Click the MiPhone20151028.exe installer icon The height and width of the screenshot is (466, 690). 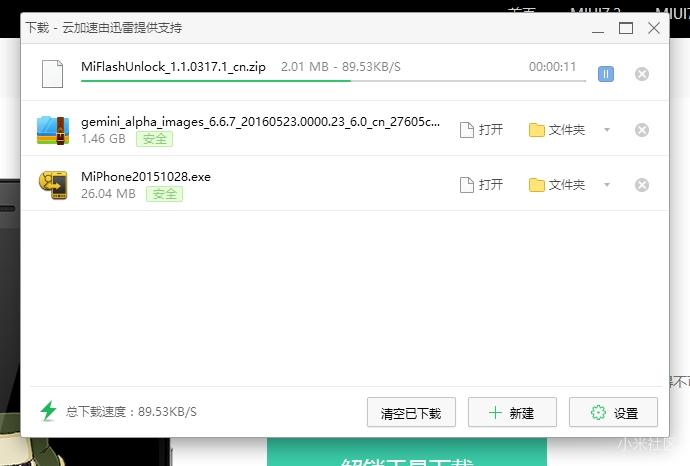[53, 185]
